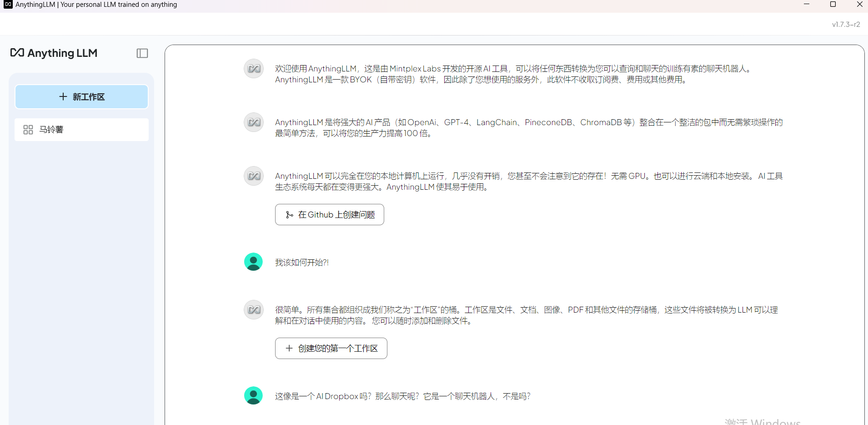Click 创建您的第一个工作区 button

pyautogui.click(x=331, y=348)
